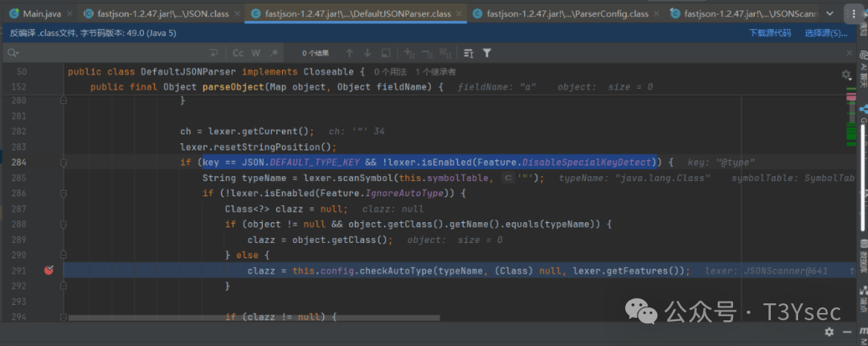Close the find search bar
Viewport: 868px width, 346px height.
tap(850, 52)
